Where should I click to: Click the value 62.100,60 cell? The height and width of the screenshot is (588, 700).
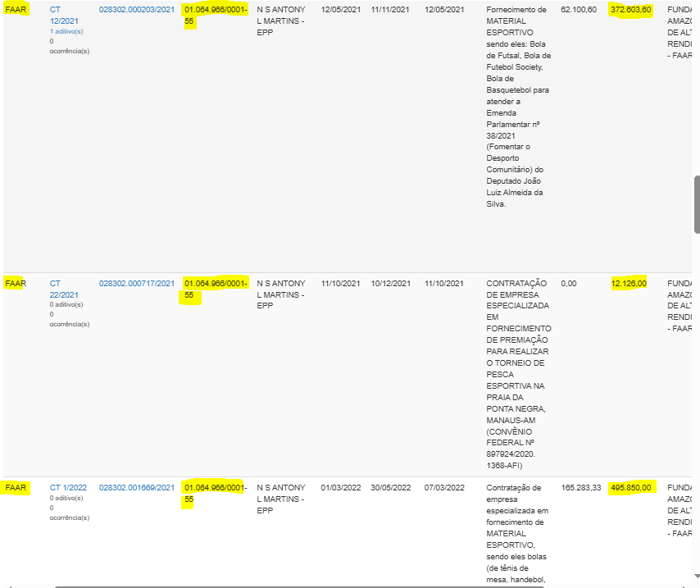tap(579, 9)
